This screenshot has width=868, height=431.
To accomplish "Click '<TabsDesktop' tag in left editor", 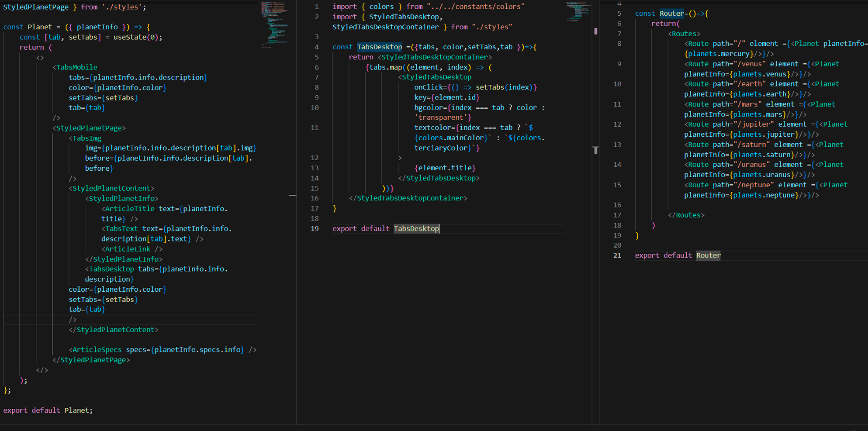I will click(x=110, y=269).
